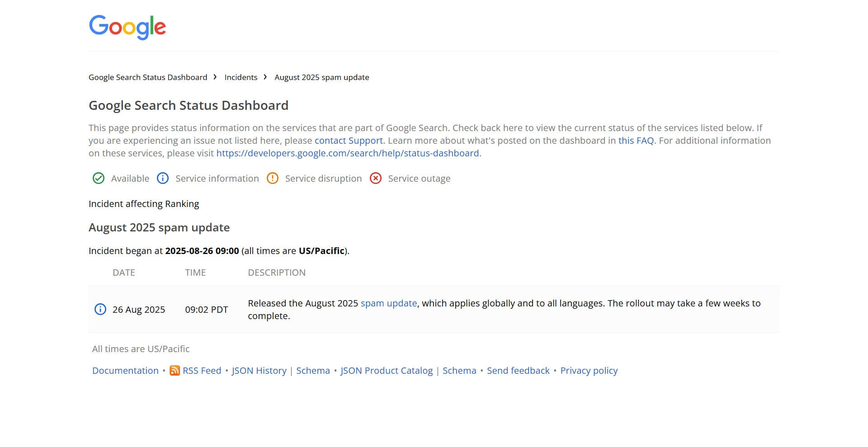868x447 pixels.
Task: Click the chevron before August 2025 spam update
Action: [x=266, y=77]
